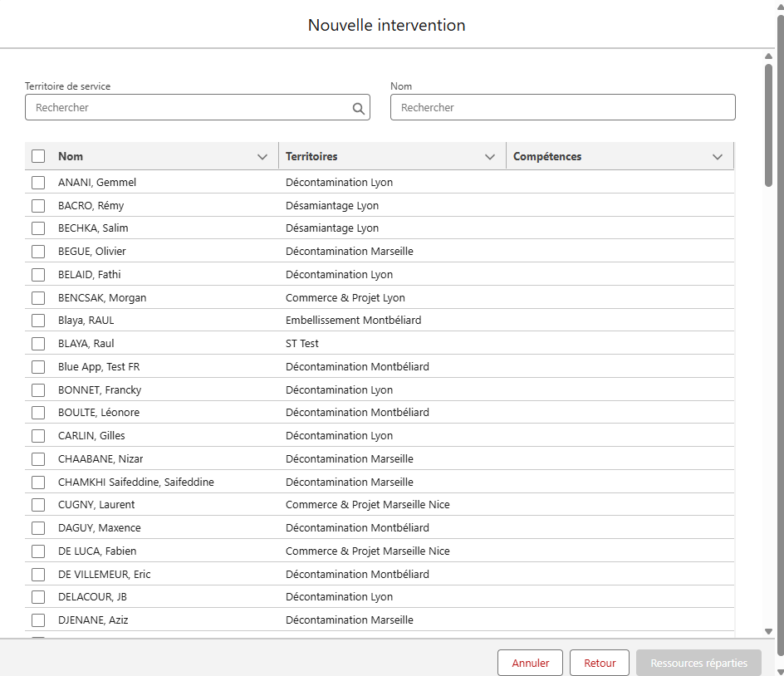784x676 pixels.
Task: Click the Nom column header label
Action: pyautogui.click(x=71, y=156)
